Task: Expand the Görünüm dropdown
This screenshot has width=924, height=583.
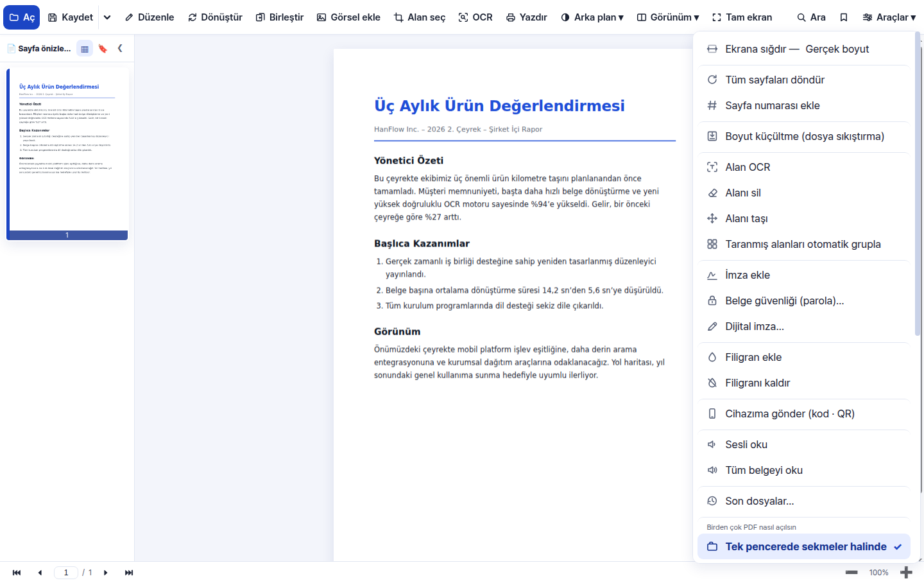Action: click(x=668, y=17)
